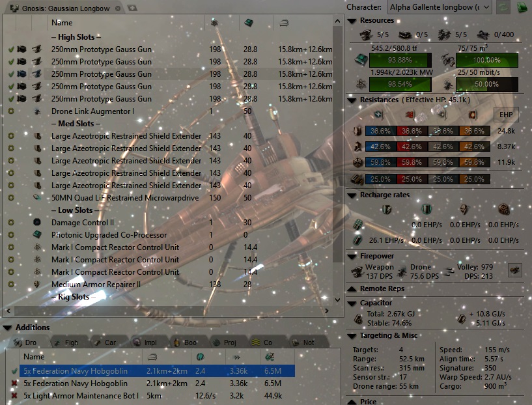The height and width of the screenshot is (405, 532).
Task: Click the drone bandwidth icon beside 50.00% bar
Action: pyautogui.click(x=448, y=84)
